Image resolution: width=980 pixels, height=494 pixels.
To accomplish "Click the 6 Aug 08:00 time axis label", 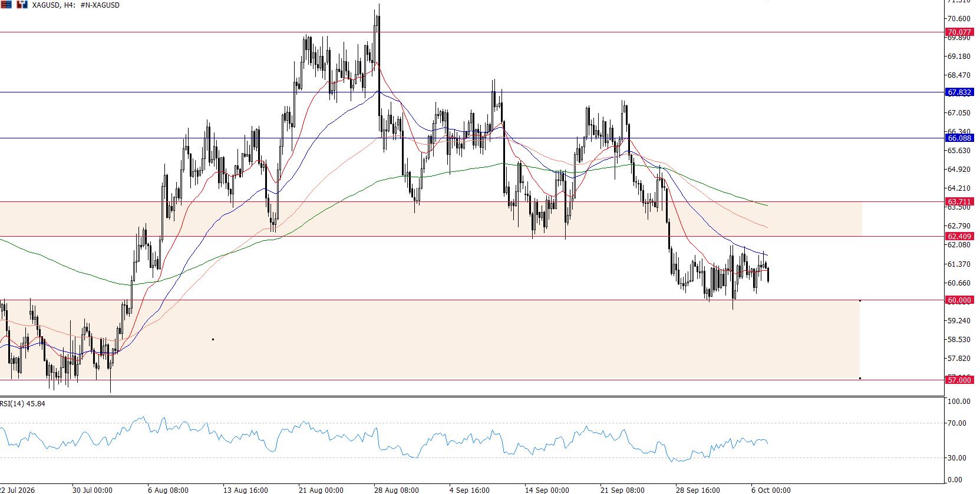I will (169, 490).
